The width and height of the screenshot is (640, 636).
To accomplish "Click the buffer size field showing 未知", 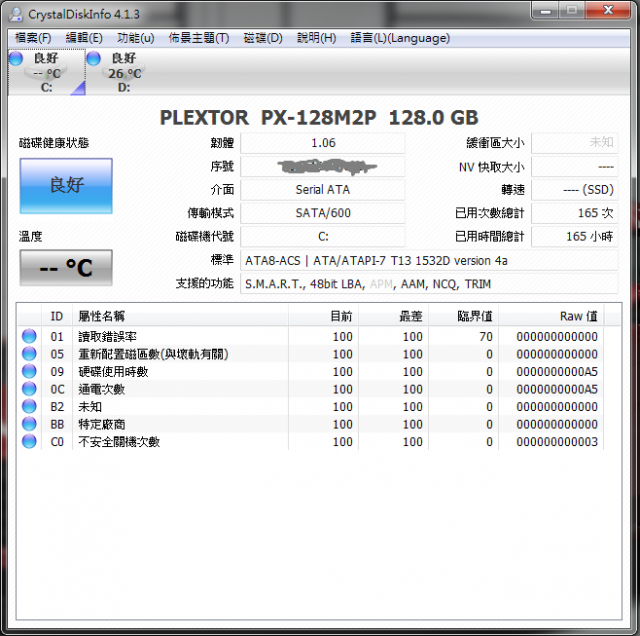I will pos(575,143).
